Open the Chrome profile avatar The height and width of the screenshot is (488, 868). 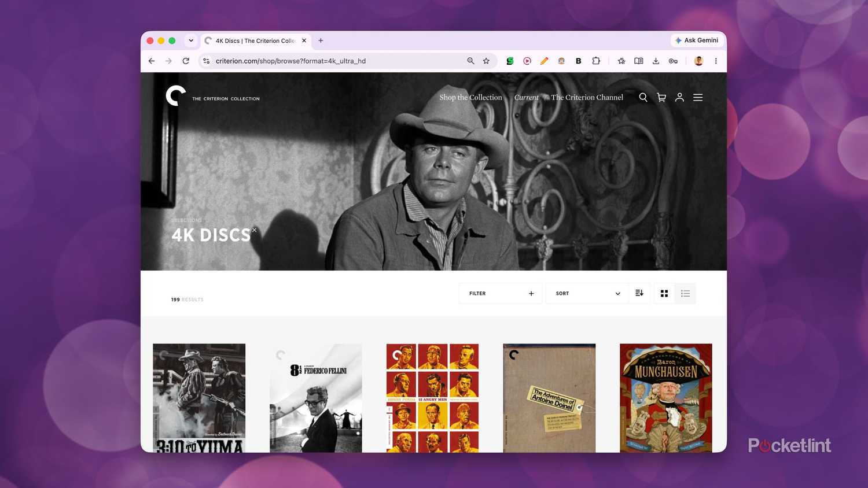[698, 61]
